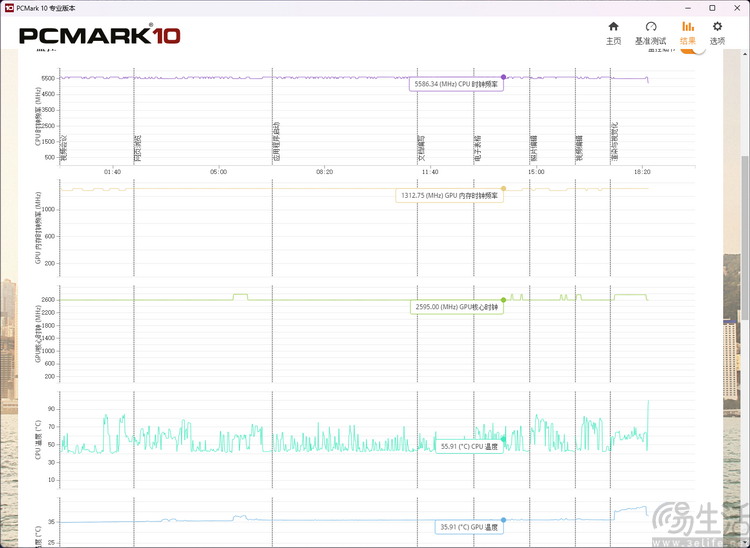Select the 渲染与可视化 timeline marker
Image resolution: width=750 pixels, height=548 pixels.
tap(615, 142)
